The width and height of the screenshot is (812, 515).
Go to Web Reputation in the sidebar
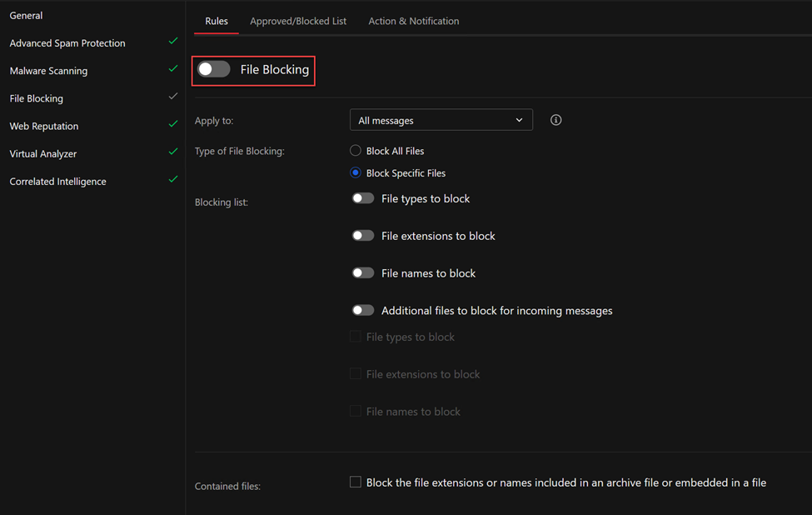pos(44,126)
